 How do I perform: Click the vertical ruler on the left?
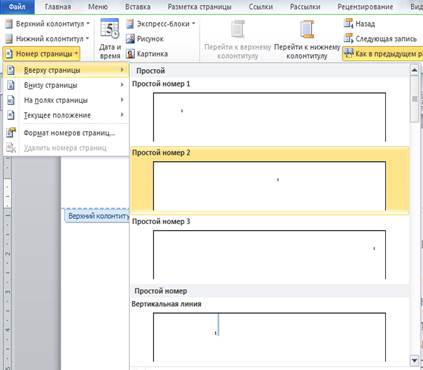pos(7,263)
